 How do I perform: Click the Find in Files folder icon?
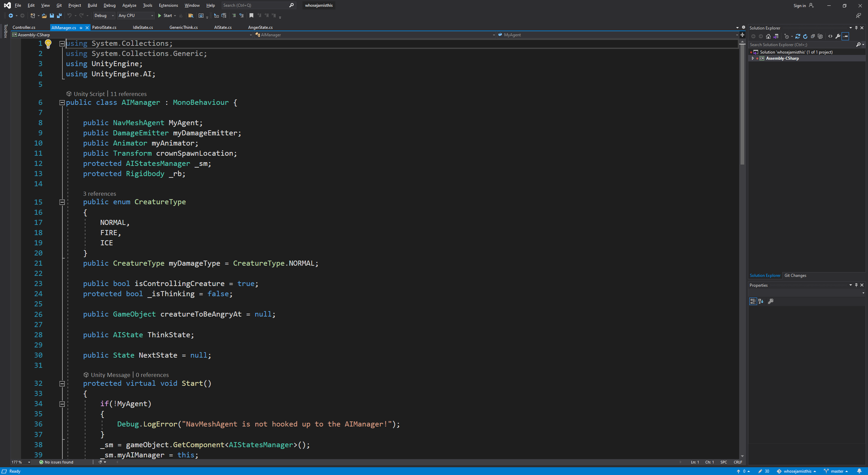(191, 16)
